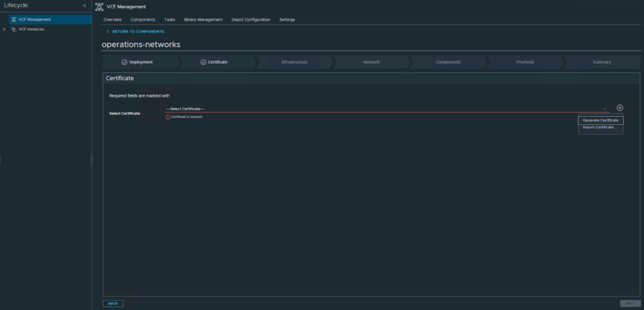Open the Settings tab
Viewport: 644px width, 310px height.
pos(287,19)
